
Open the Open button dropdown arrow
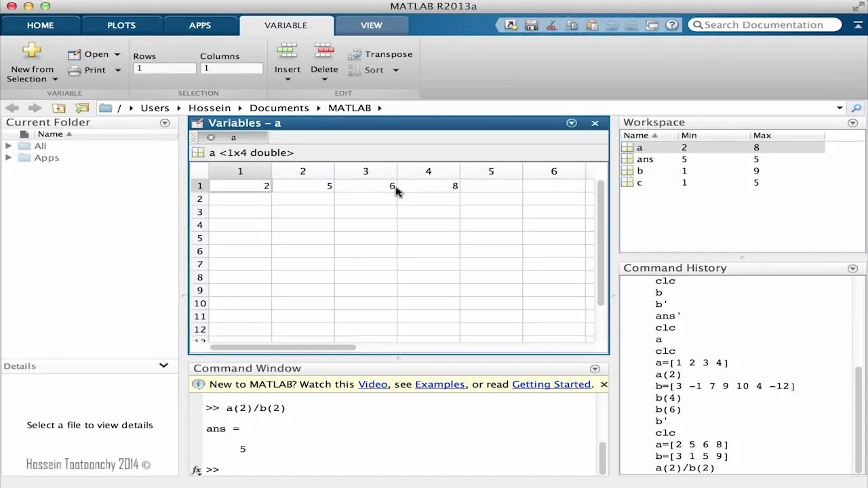(117, 54)
